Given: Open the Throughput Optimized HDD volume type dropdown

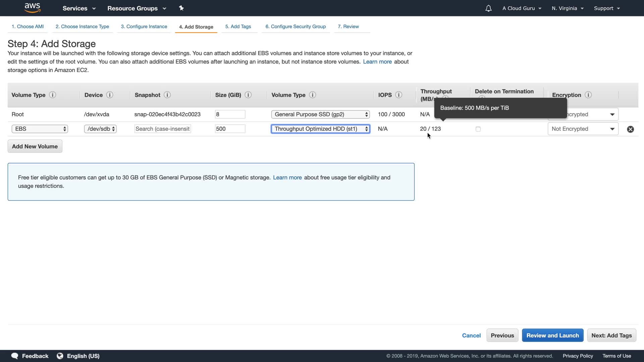Looking at the screenshot, I should coord(320,129).
